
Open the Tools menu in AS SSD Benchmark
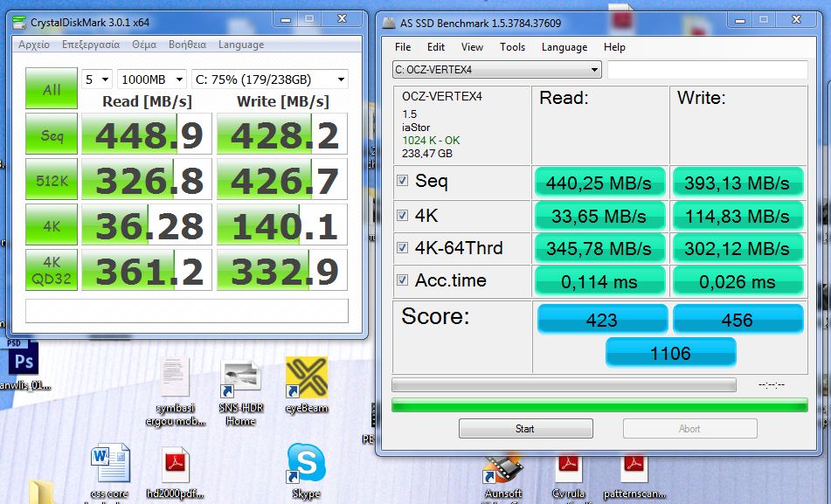(512, 47)
